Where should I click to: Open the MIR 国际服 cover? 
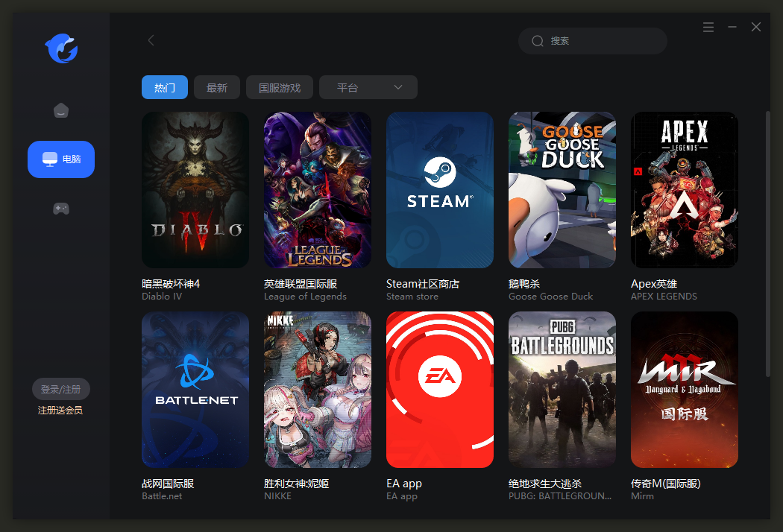tap(685, 390)
